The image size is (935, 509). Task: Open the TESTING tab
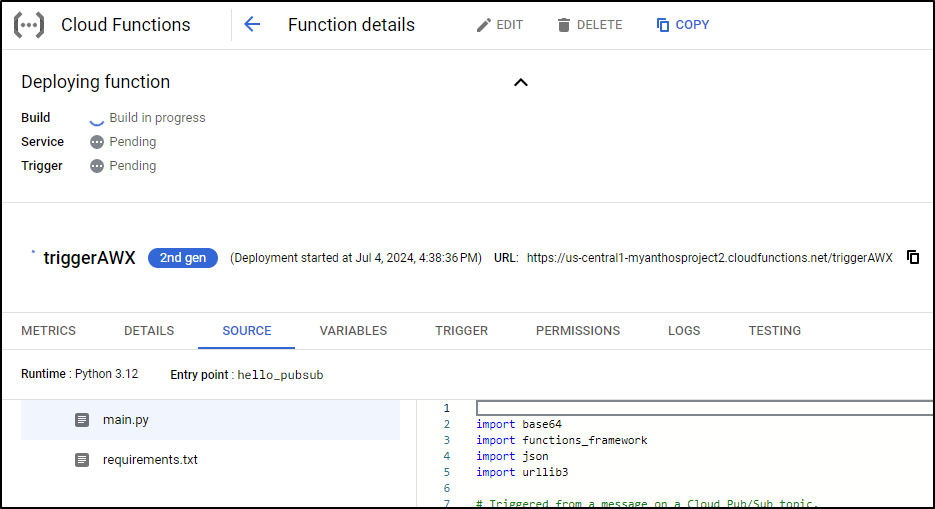click(x=775, y=331)
